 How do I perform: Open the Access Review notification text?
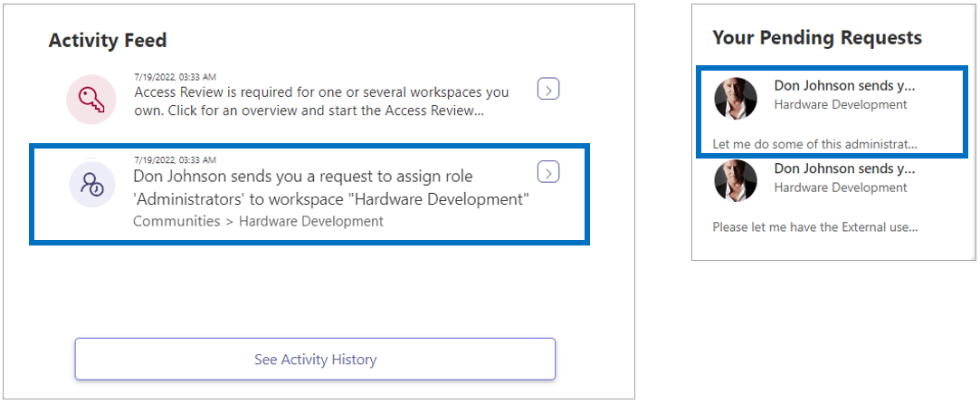tap(321, 102)
